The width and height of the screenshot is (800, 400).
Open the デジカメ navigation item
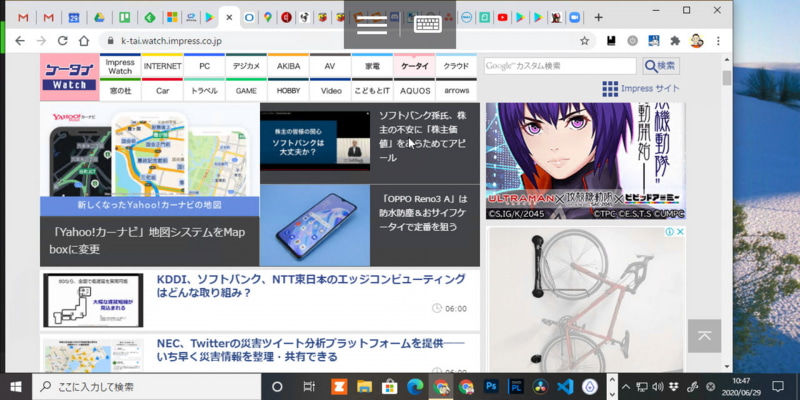246,66
